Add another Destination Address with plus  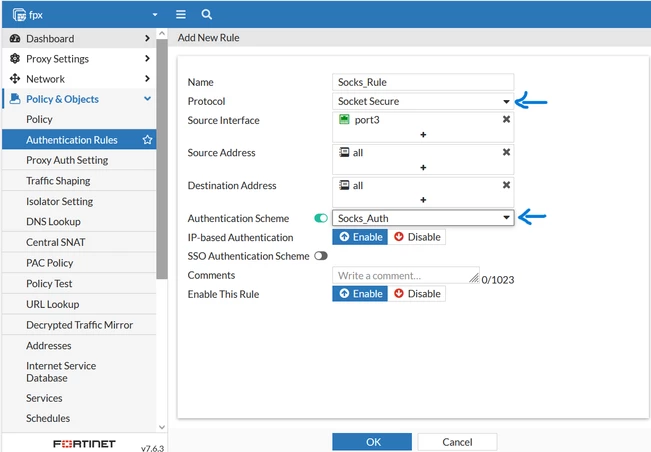point(423,200)
